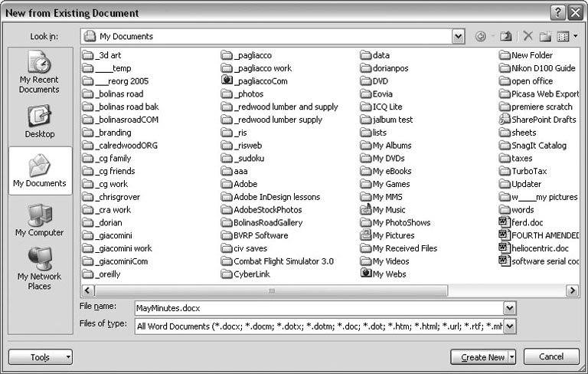Select the _pagliaccoCom web folder icon

[x=227, y=80]
